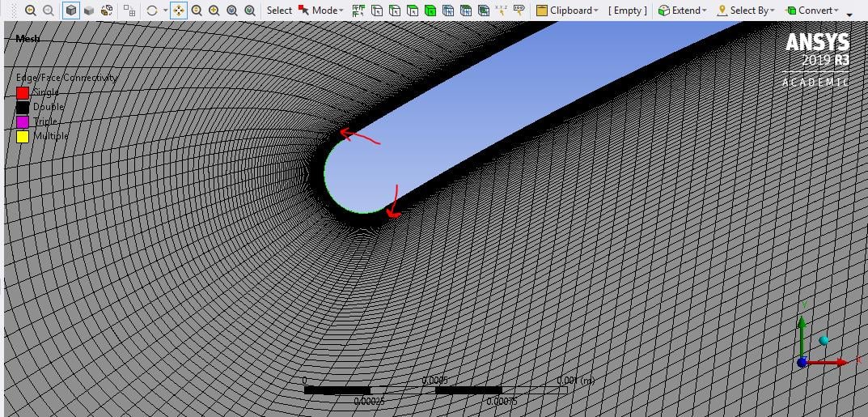Toggle the Pan tool
Screen dimensions: 868x417
(x=178, y=10)
